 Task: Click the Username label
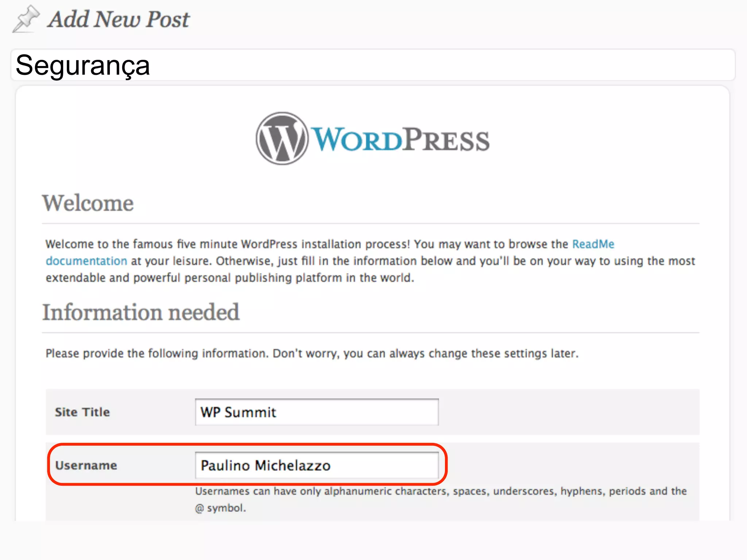click(86, 466)
